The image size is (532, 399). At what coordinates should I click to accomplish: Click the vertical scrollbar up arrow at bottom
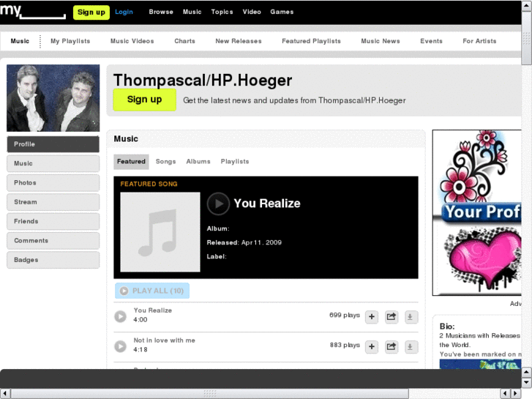(x=527, y=372)
